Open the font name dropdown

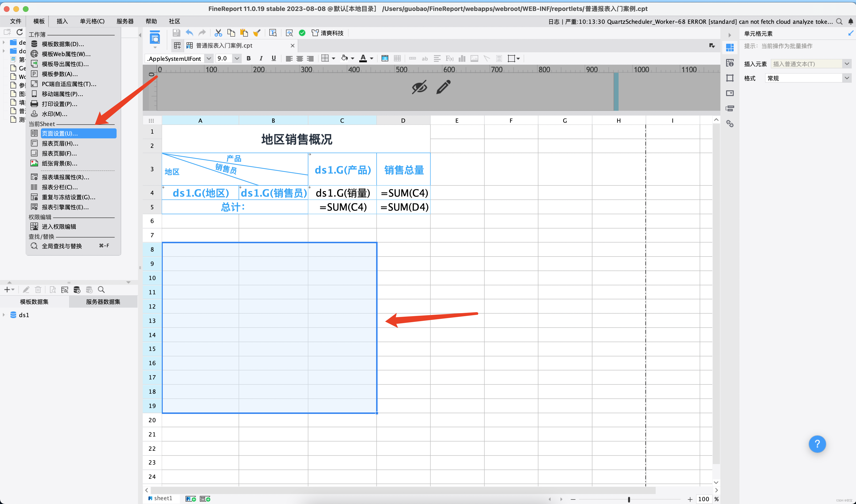[x=209, y=58]
